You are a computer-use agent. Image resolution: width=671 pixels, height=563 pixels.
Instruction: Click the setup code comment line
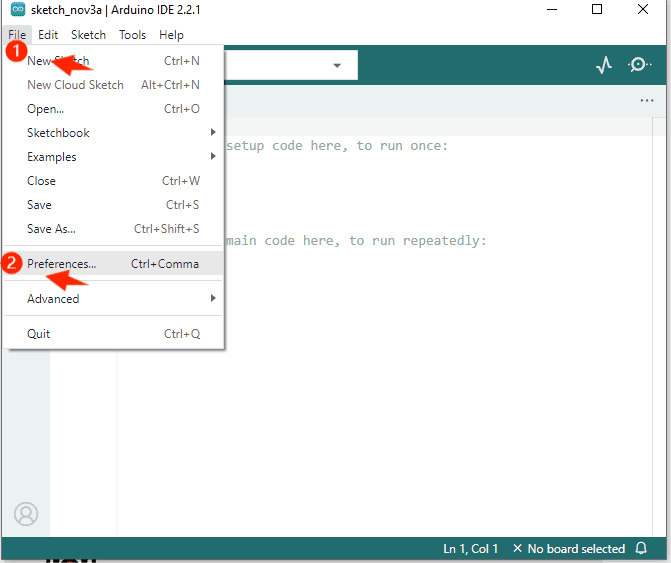pyautogui.click(x=337, y=145)
